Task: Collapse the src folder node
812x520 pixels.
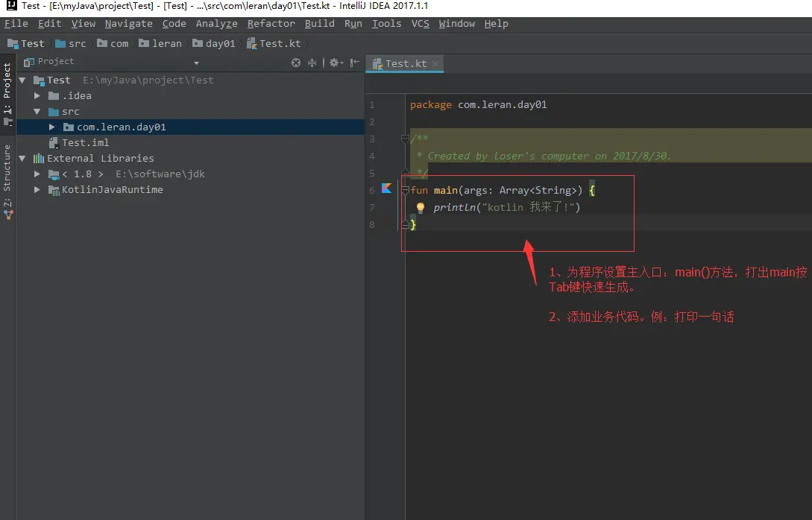Action: click(37, 111)
